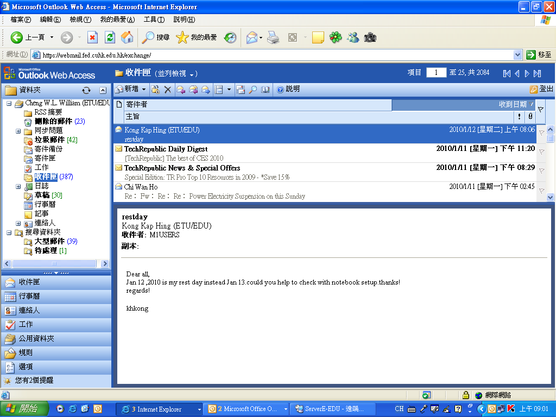Click the Windows 開始 Start button

pyautogui.click(x=24, y=409)
